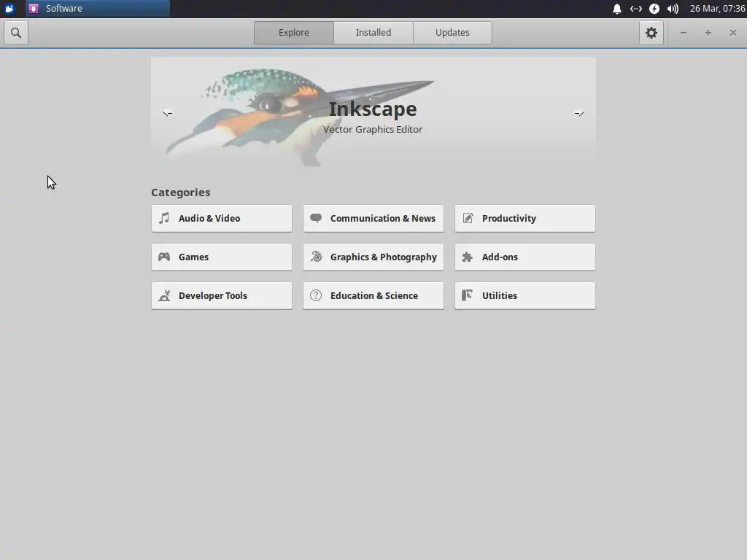Click the Developer Tools icon
Screen dimensions: 747x560
(164, 295)
